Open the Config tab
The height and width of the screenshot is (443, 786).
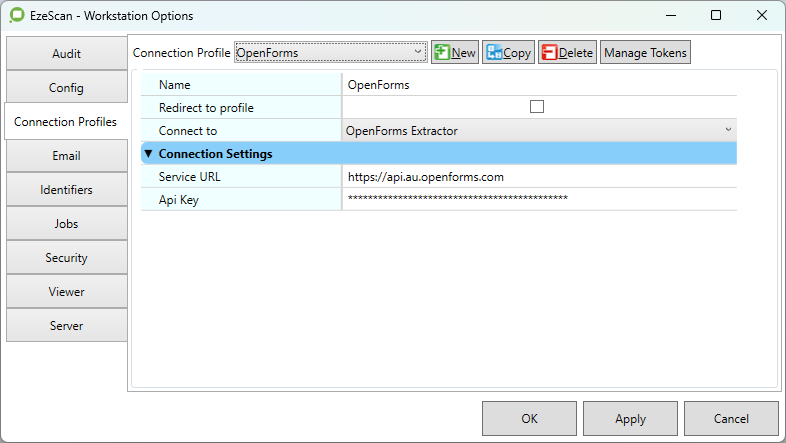tap(66, 88)
